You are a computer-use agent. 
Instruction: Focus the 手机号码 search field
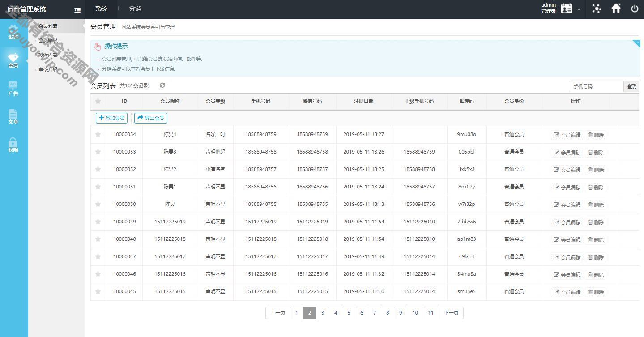tap(597, 86)
